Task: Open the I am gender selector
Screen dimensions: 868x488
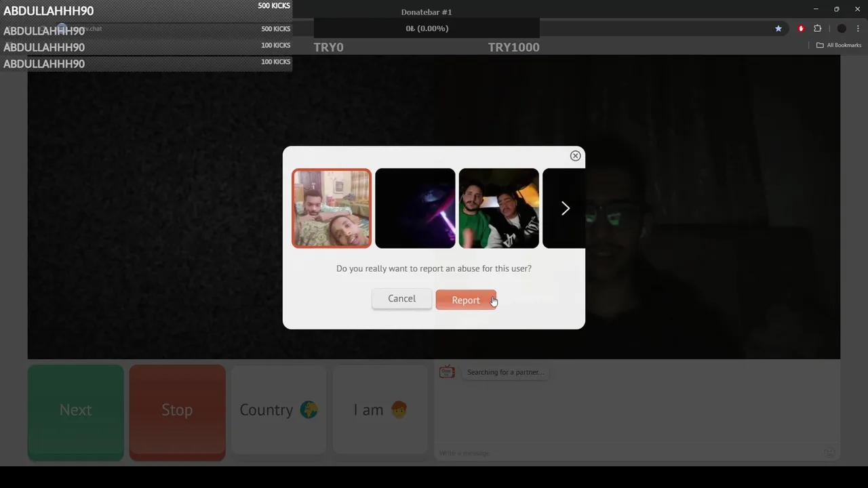Action: 380,410
